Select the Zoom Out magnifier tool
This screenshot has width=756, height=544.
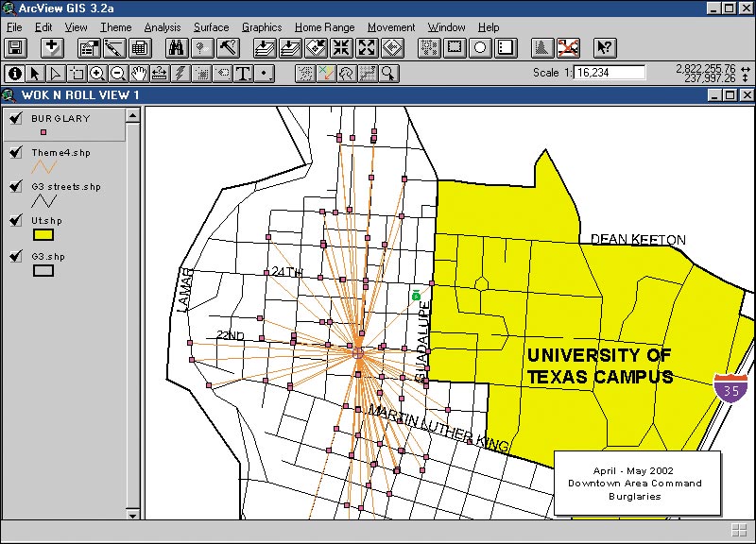tap(118, 74)
